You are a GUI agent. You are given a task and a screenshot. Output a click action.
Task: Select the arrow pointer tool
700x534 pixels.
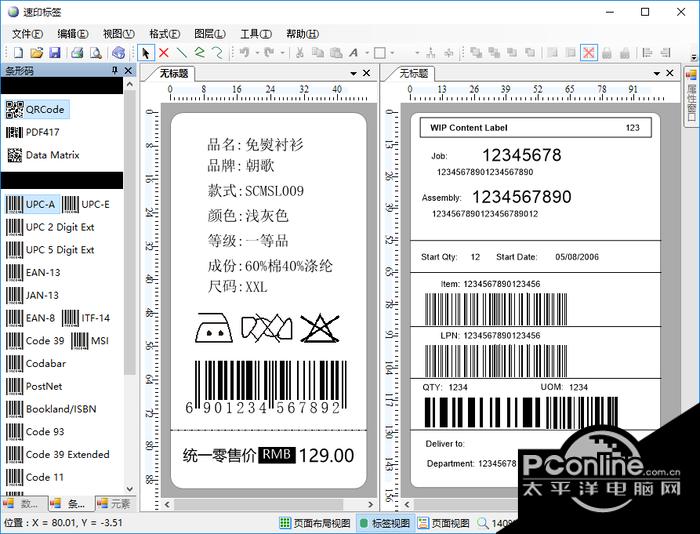tap(145, 53)
